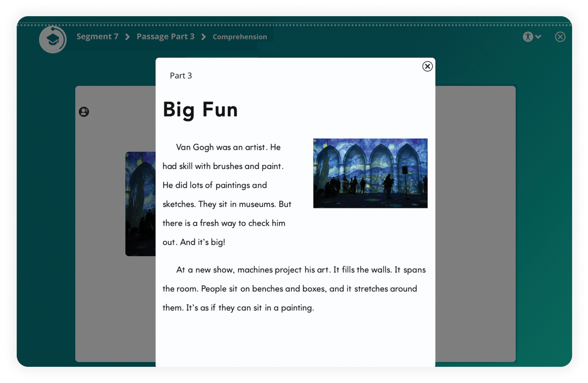Open the accessibility options menu
Viewport: 588px width, 383px height.
click(532, 37)
